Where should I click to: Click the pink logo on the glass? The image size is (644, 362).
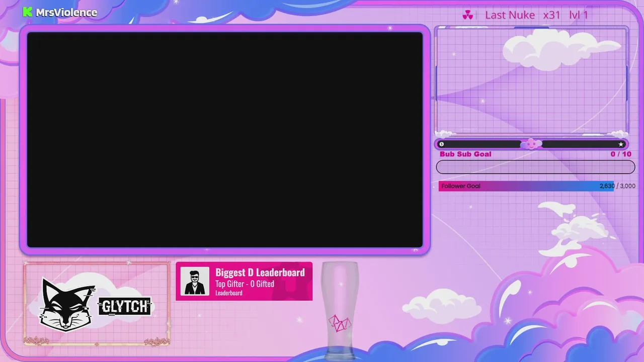pyautogui.click(x=340, y=323)
